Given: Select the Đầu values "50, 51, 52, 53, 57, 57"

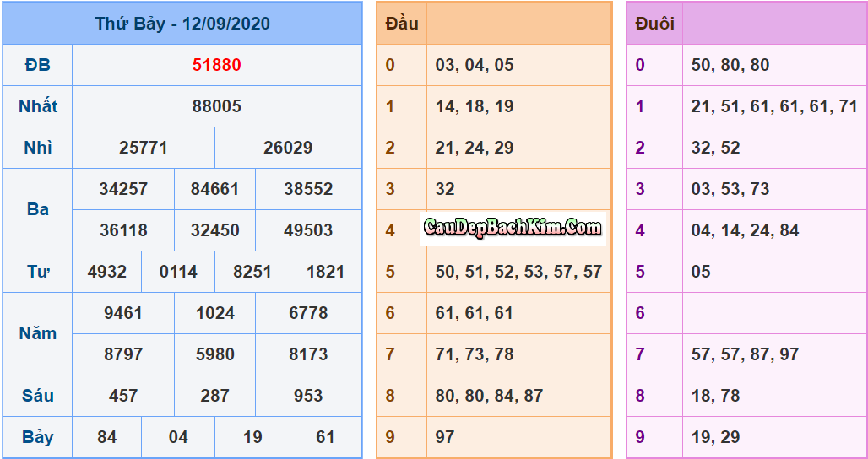Looking at the screenshot, I should point(518,272).
